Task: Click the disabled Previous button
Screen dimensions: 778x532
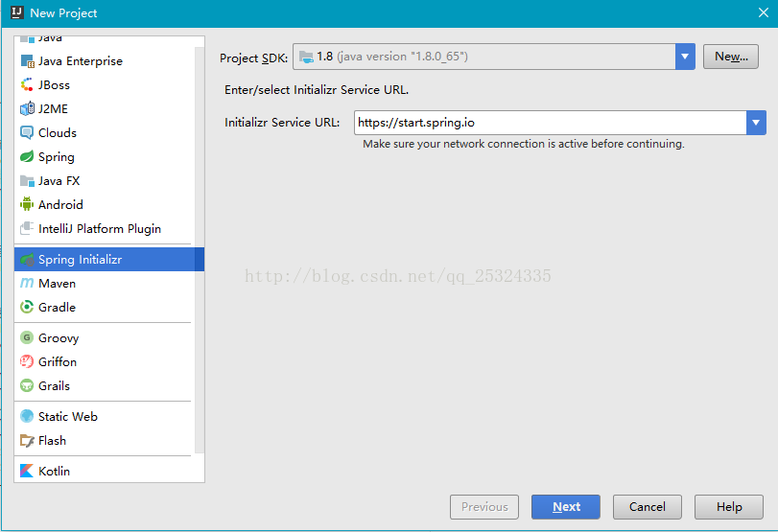Action: click(484, 507)
